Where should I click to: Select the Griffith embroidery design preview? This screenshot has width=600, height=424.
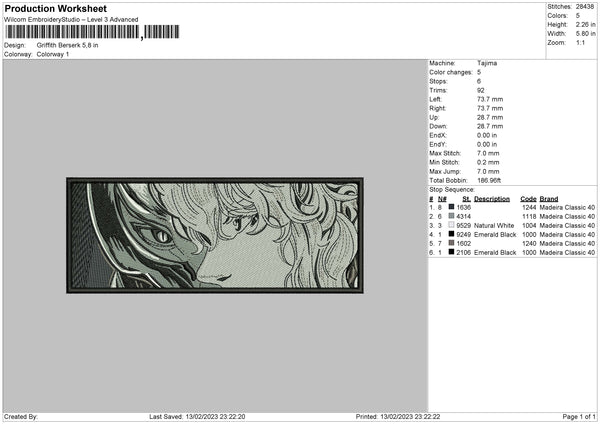coord(215,235)
